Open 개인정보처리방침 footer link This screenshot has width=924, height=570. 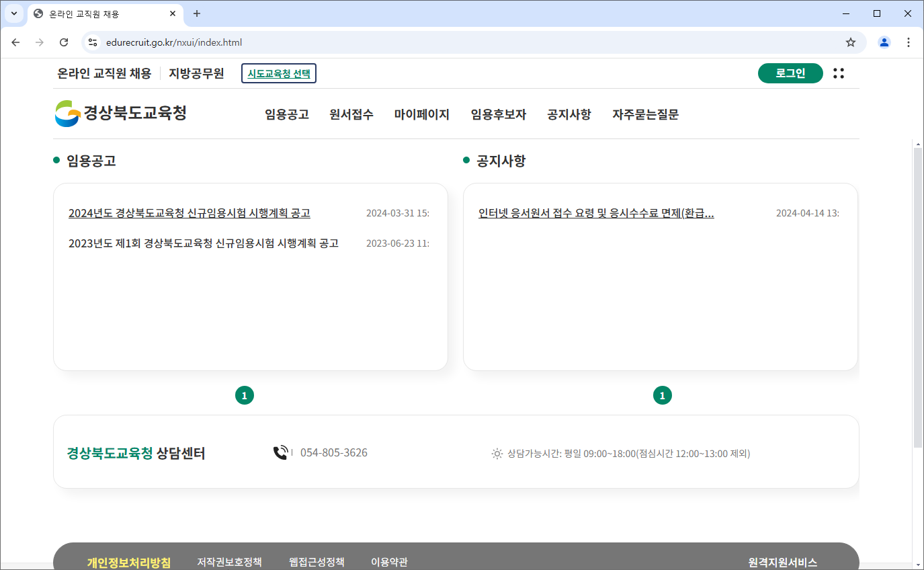[x=129, y=563]
